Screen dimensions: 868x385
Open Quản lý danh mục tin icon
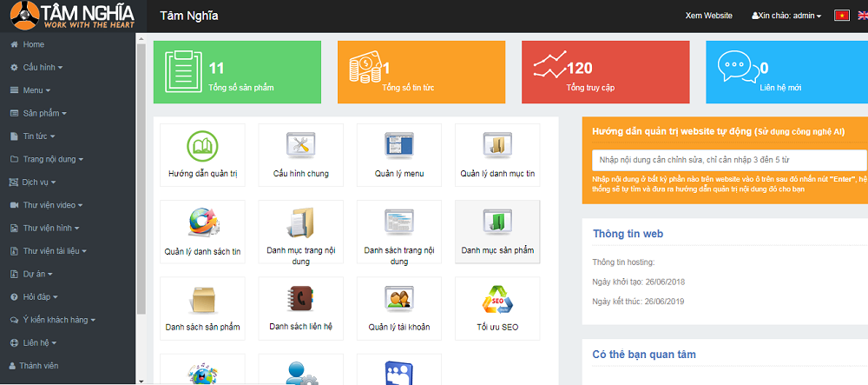pyautogui.click(x=497, y=146)
